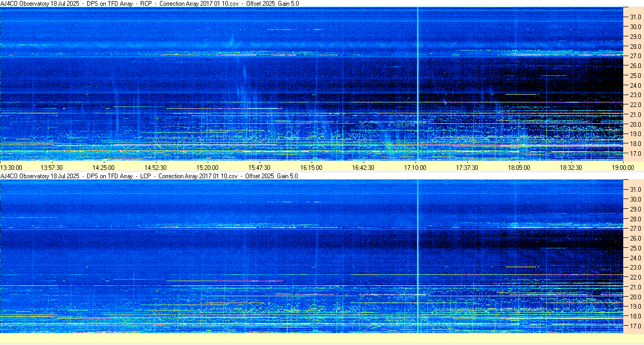Click 17.0 frequency label in RCP panel

click(635, 154)
